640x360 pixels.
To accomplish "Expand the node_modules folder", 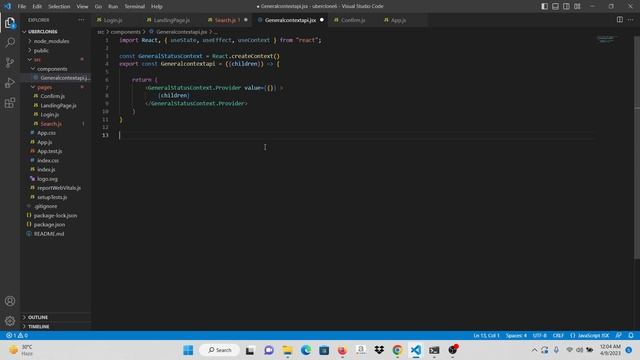I will coord(51,41).
